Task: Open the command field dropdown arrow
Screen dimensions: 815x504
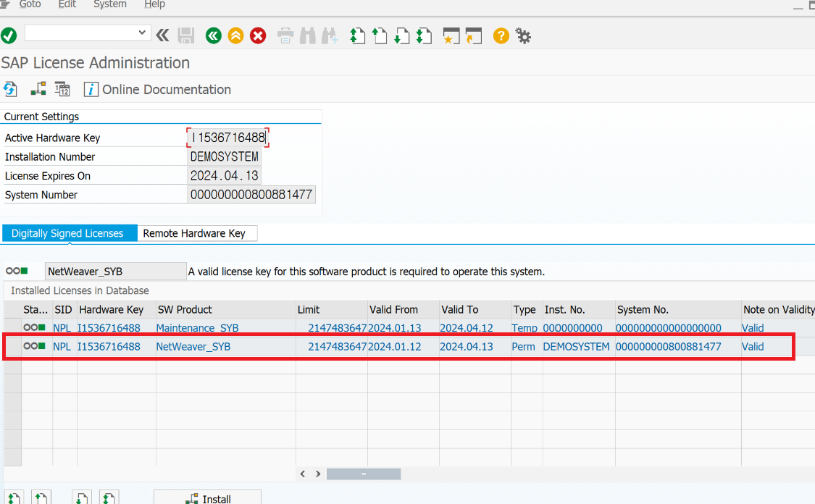Action: click(x=142, y=32)
